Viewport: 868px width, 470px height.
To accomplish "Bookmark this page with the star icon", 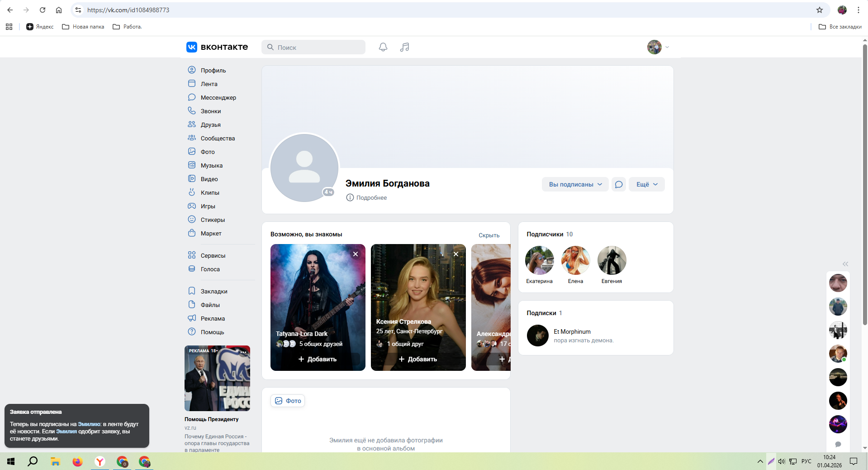I will click(x=820, y=10).
